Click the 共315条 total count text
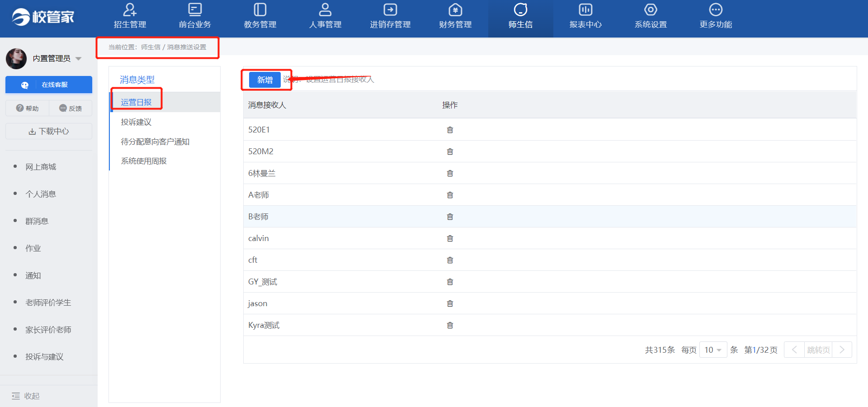 click(x=660, y=350)
